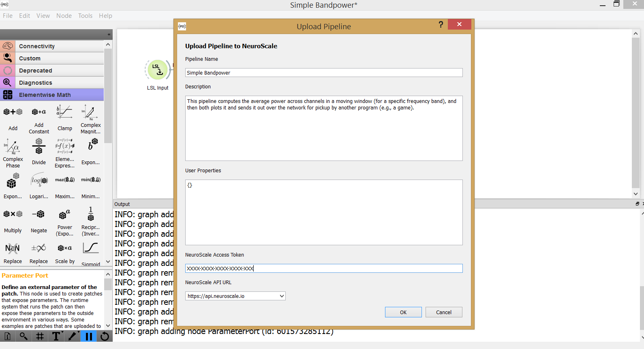Collapse the Elementwise Math category
Viewport: 644px width, 349px height.
tap(52, 95)
